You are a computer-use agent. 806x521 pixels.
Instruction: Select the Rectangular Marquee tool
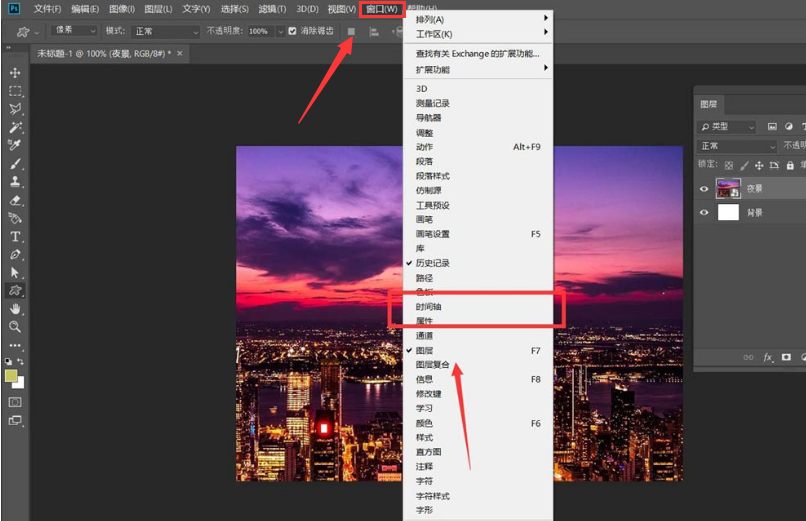(15, 91)
